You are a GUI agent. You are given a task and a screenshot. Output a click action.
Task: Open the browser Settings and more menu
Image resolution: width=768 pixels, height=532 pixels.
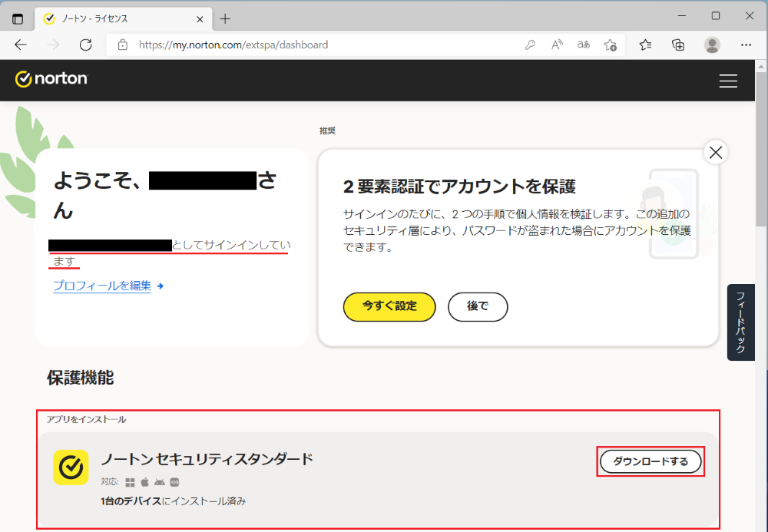click(x=746, y=45)
